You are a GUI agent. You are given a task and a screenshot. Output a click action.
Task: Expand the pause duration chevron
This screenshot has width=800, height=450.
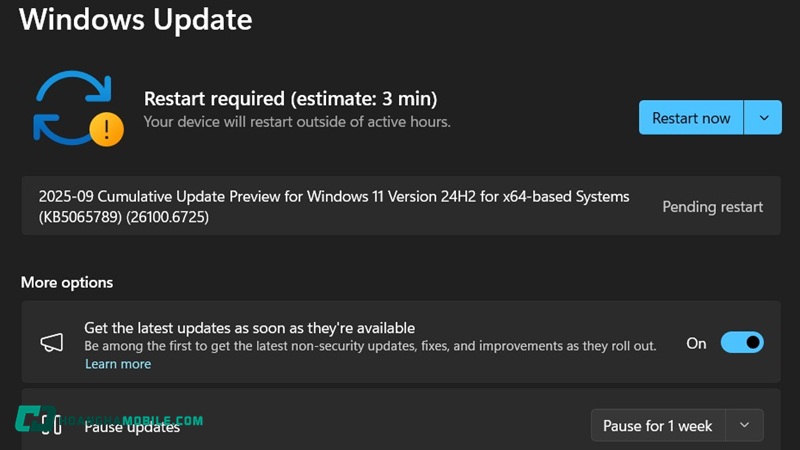[744, 425]
